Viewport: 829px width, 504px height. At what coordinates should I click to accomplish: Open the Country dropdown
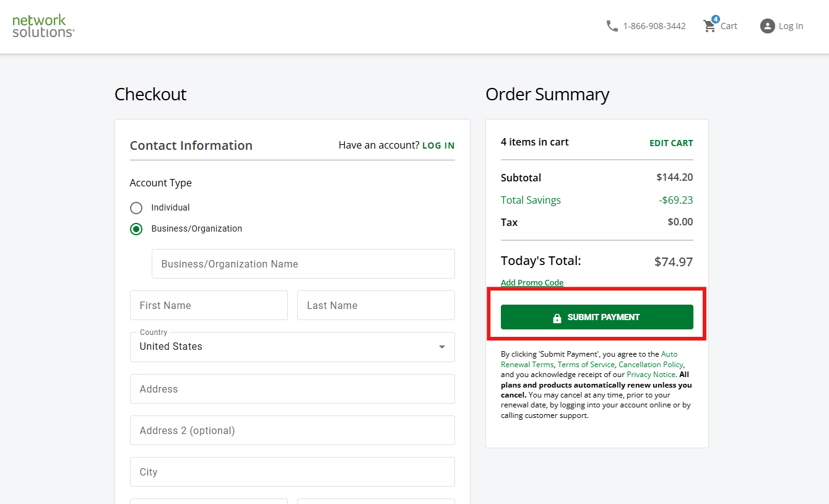point(292,347)
